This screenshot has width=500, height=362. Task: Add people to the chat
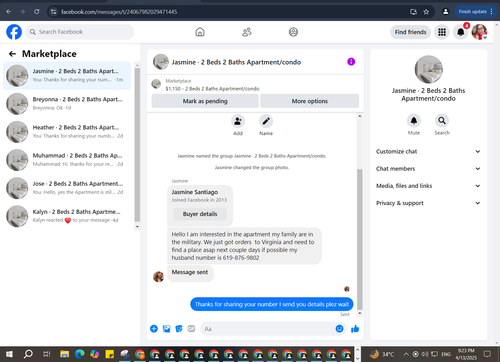point(238,121)
